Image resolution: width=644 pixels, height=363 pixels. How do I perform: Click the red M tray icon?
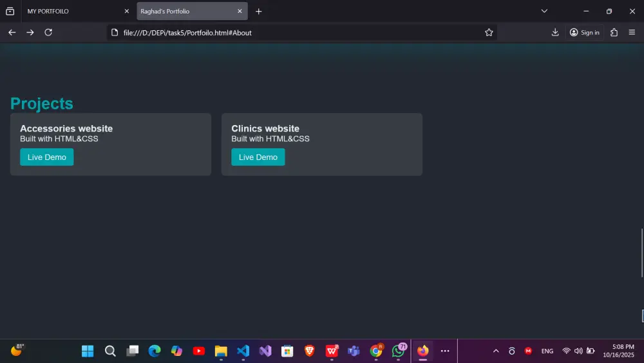click(x=528, y=351)
